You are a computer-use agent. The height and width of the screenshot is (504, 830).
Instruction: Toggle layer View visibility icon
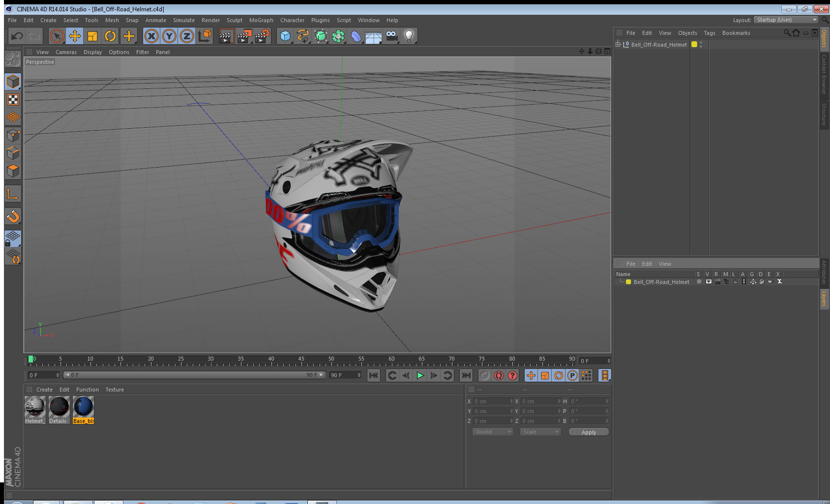point(708,281)
